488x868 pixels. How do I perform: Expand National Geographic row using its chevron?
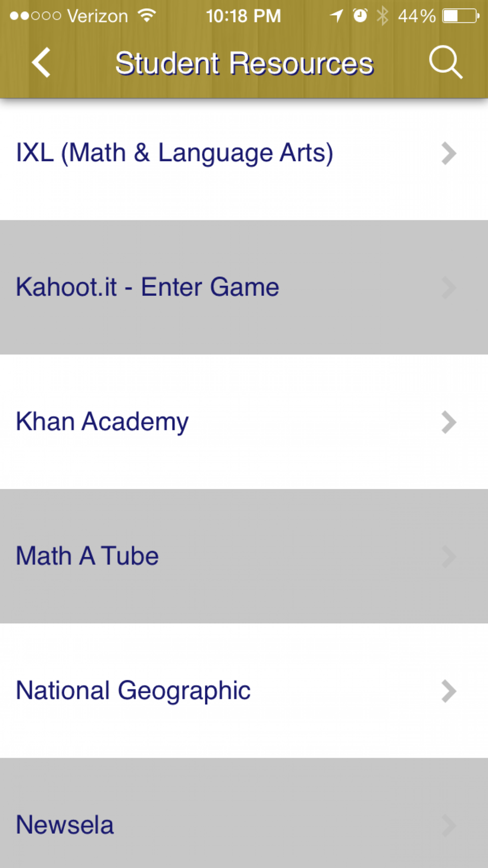click(448, 691)
